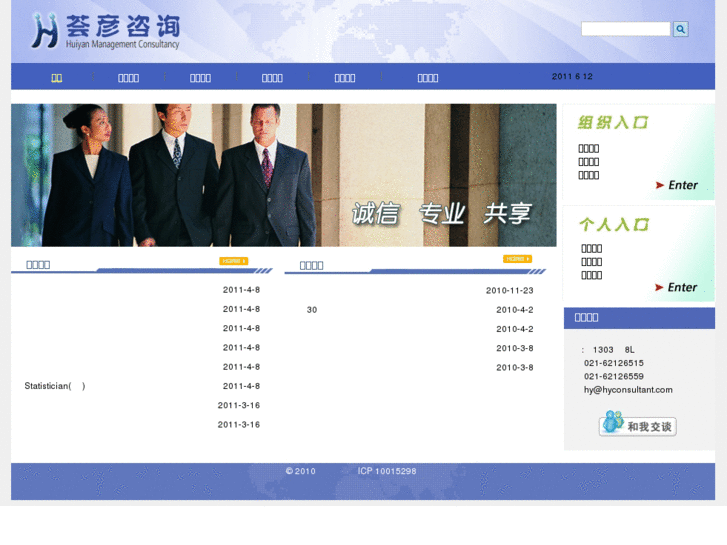Select the yellow highlighted home navigation item
The height and width of the screenshot is (545, 727).
coord(57,78)
